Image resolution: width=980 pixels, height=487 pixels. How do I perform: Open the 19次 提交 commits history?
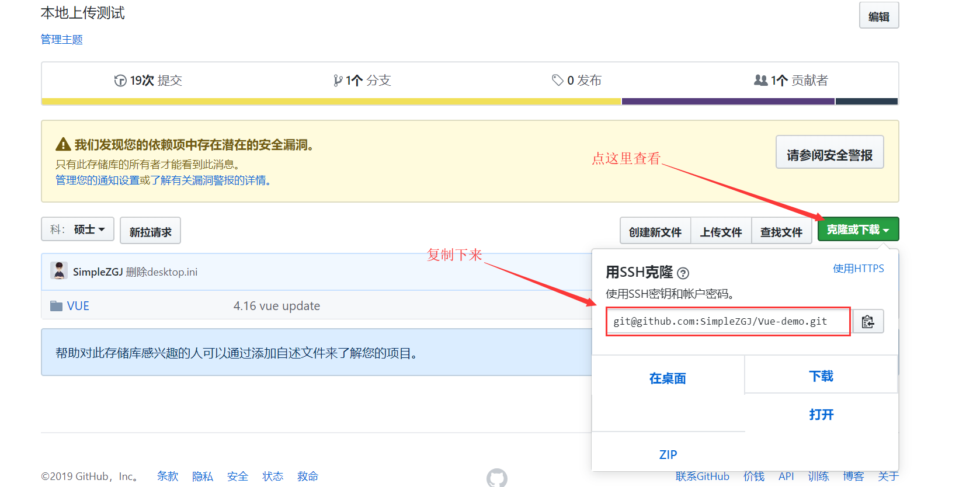coord(148,81)
